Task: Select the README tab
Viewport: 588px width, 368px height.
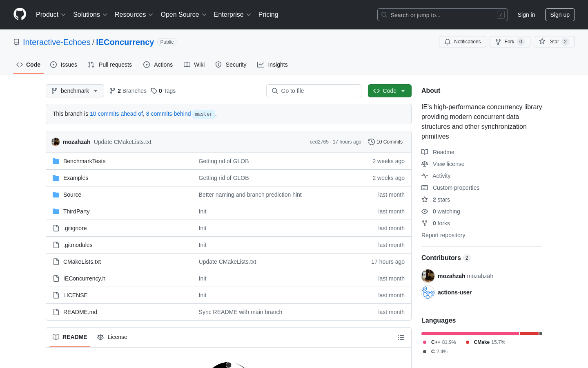Action: 70,337
